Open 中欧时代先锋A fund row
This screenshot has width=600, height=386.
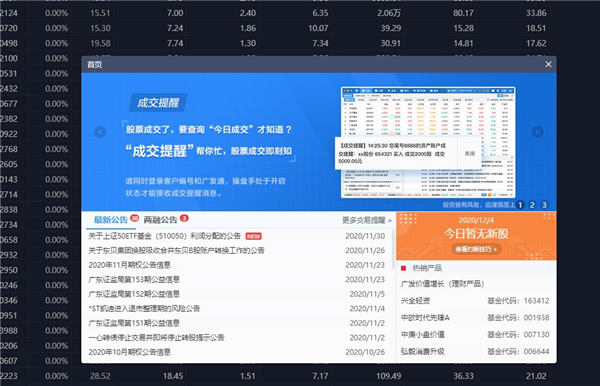pos(475,318)
